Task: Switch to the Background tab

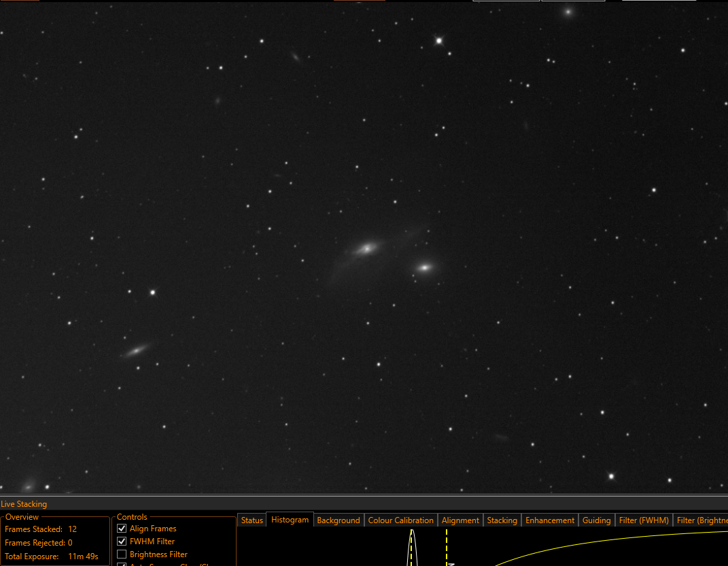Action: (x=339, y=520)
